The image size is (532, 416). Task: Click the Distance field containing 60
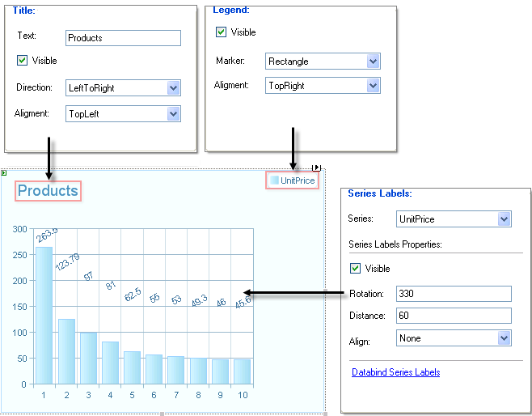click(x=454, y=316)
